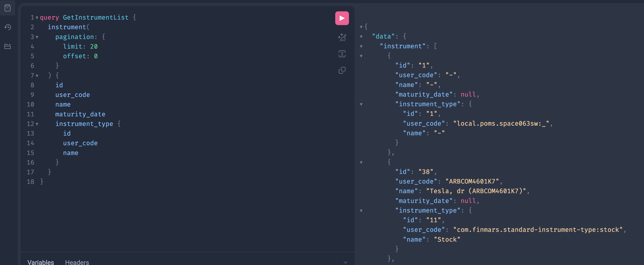Viewport: 644px width, 265px height.
Task: Collapse the "instrument" array in response
Action: pos(361,47)
